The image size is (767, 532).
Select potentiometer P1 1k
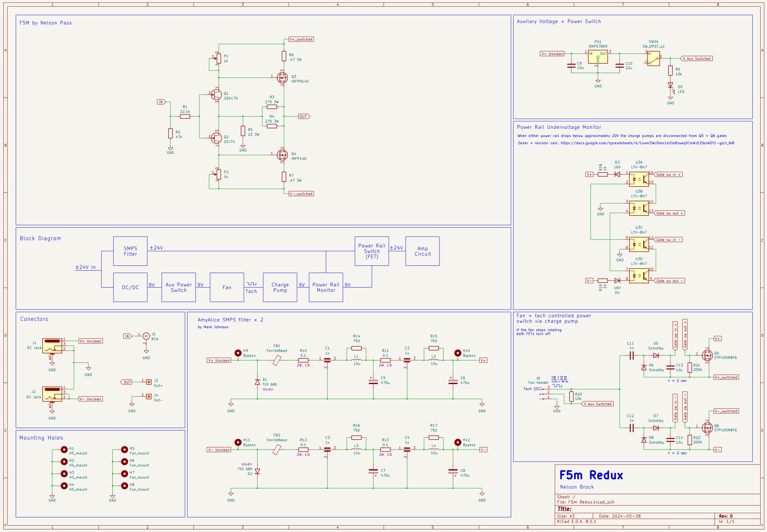[x=218, y=58]
